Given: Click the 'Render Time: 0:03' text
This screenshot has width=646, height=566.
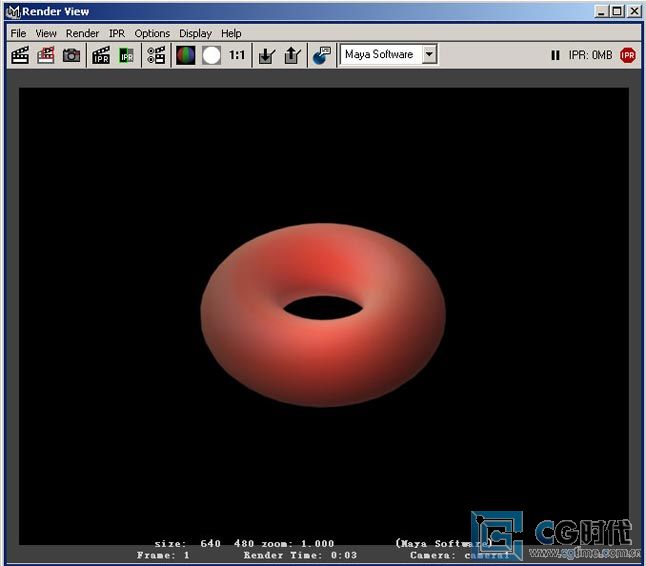Looking at the screenshot, I should coord(300,555).
